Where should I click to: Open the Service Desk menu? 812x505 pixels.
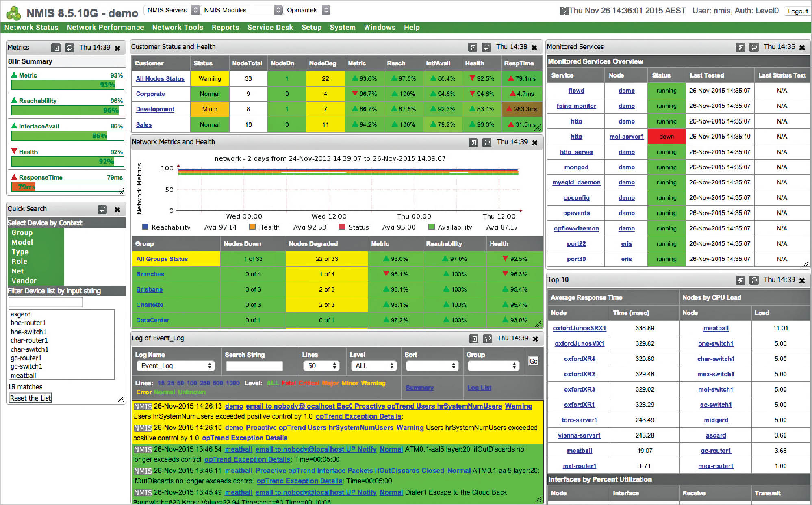point(270,27)
